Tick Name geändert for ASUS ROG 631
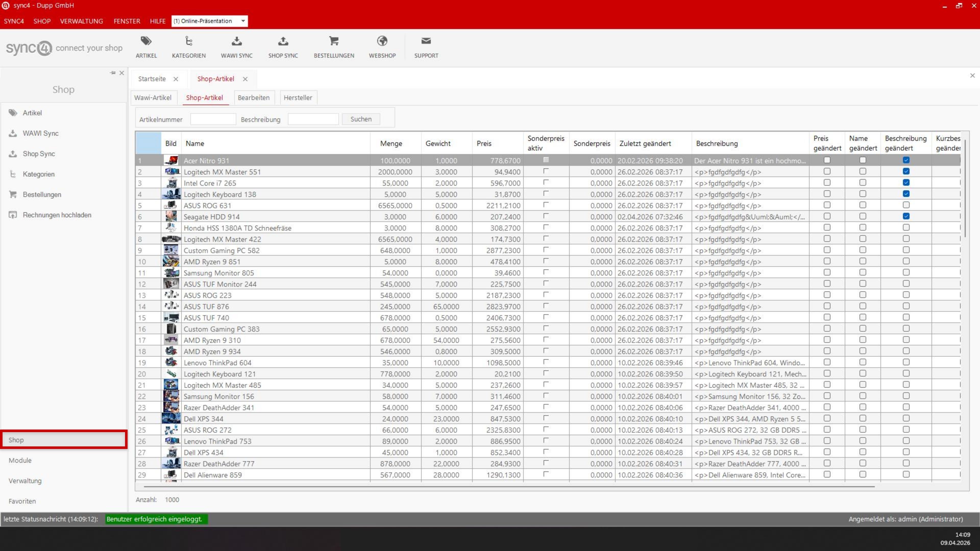The width and height of the screenshot is (980, 551). coord(862,205)
